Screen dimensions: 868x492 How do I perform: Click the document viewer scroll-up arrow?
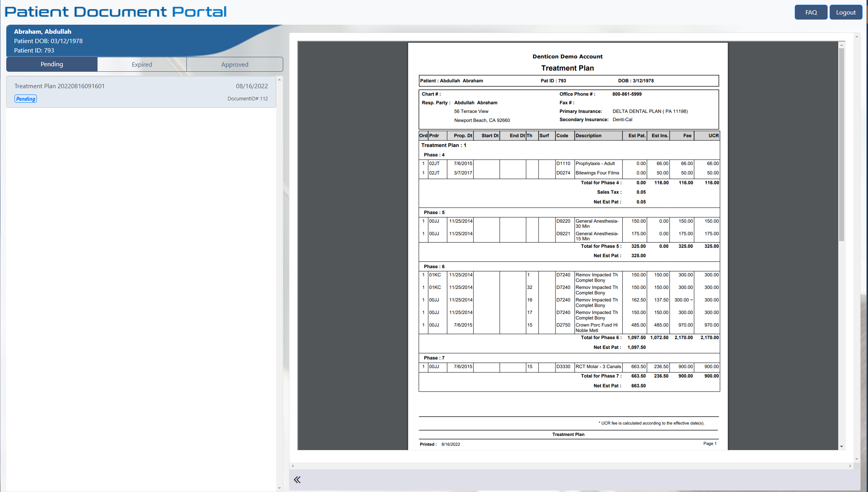[841, 45]
